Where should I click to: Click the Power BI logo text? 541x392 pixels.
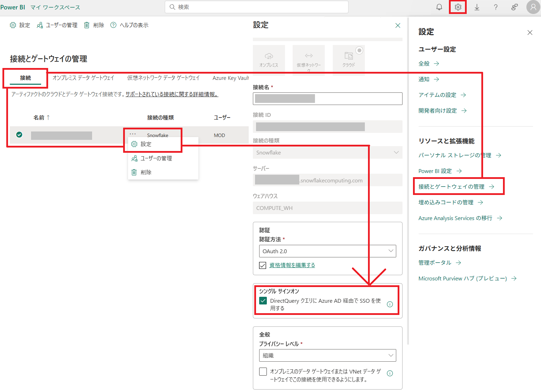(13, 7)
